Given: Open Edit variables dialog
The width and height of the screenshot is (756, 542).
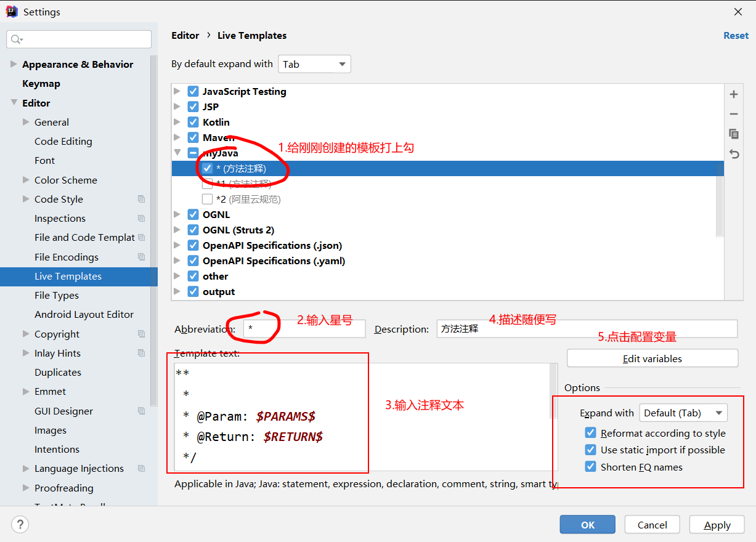Looking at the screenshot, I should pos(652,358).
